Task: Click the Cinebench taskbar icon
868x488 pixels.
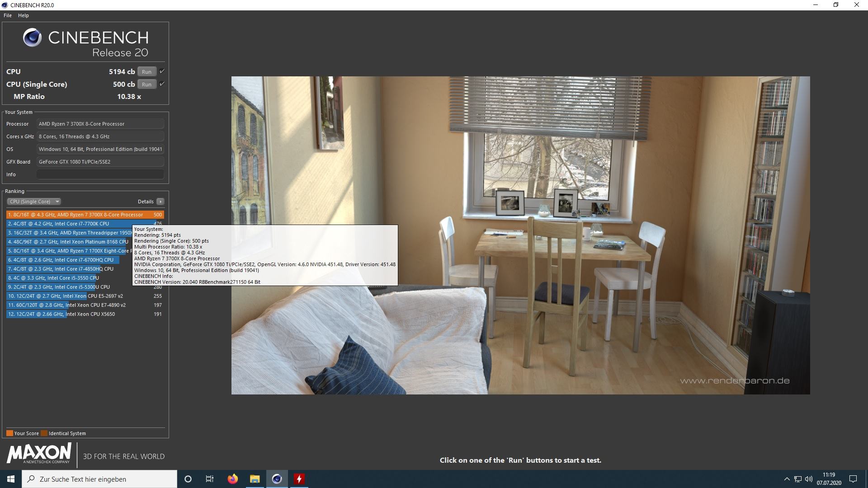Action: 277,479
